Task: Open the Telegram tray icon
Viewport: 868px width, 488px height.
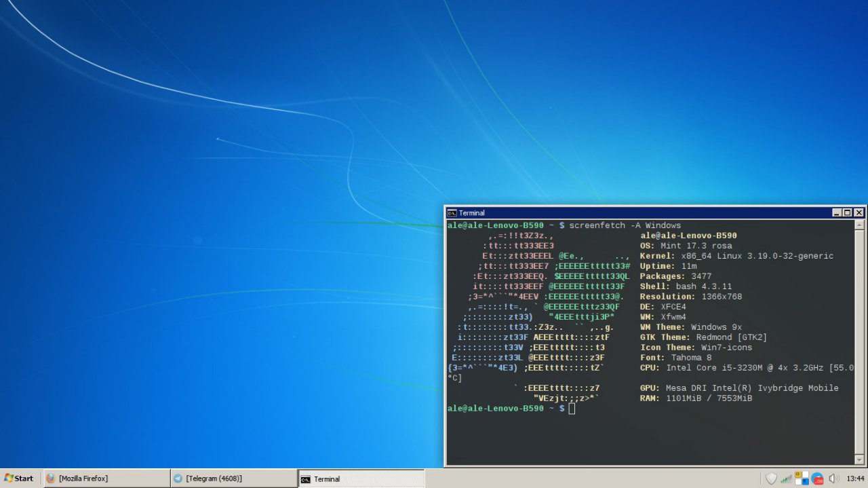Action: (817, 478)
